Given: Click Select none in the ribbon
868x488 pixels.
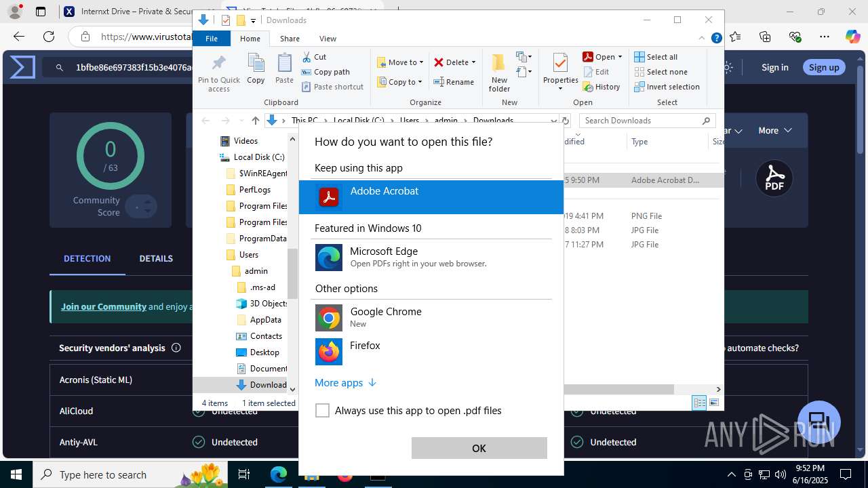Looking at the screenshot, I should point(660,72).
